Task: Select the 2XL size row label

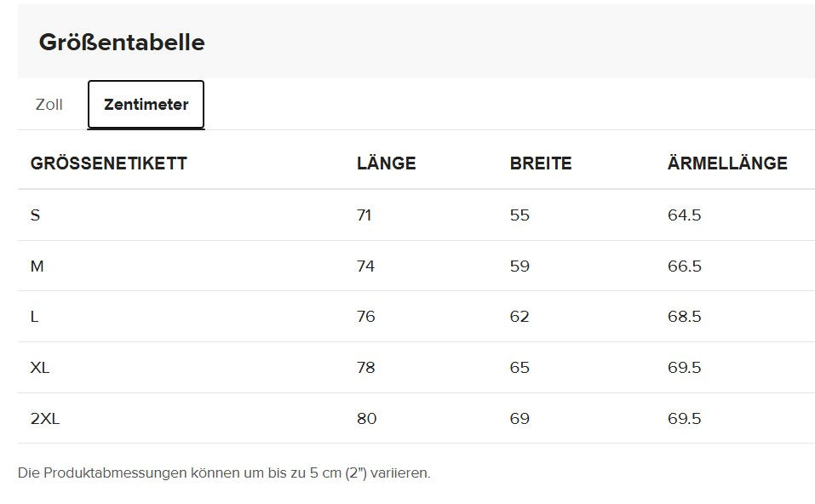Action: coord(45,418)
